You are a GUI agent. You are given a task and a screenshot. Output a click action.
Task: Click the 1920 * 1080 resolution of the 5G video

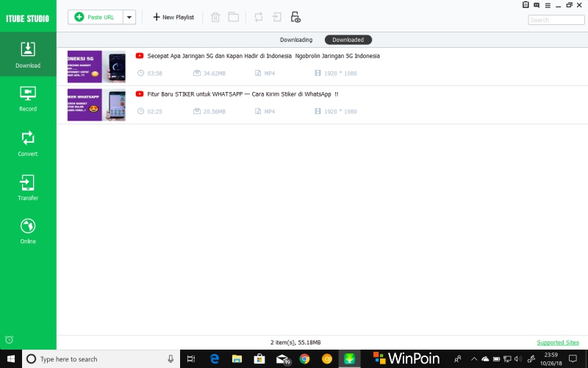click(340, 73)
